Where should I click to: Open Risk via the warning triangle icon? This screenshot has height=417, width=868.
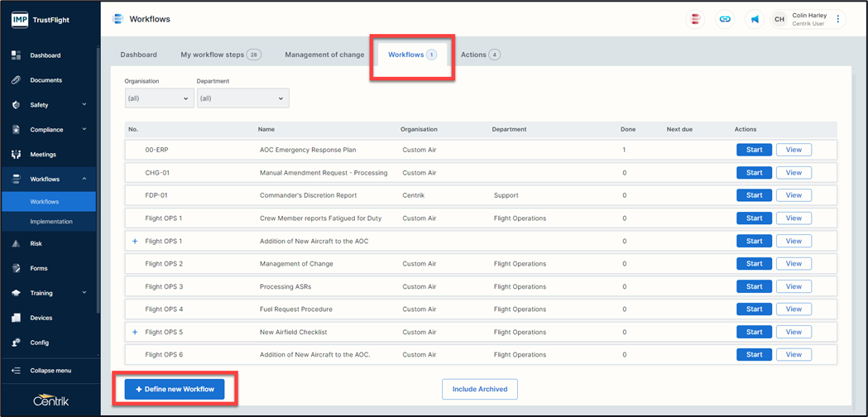click(16, 244)
